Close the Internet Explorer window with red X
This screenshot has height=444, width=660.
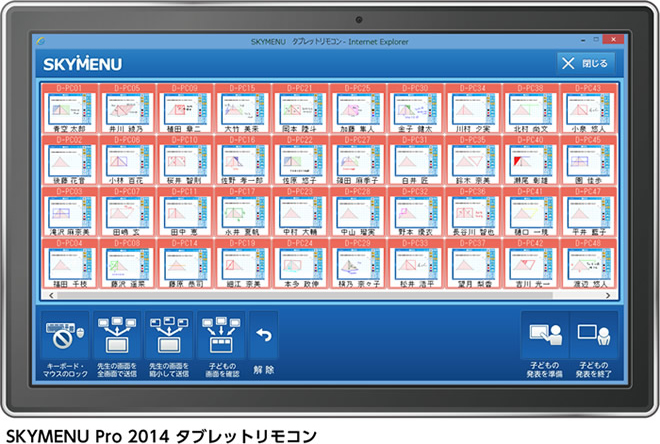(x=613, y=40)
